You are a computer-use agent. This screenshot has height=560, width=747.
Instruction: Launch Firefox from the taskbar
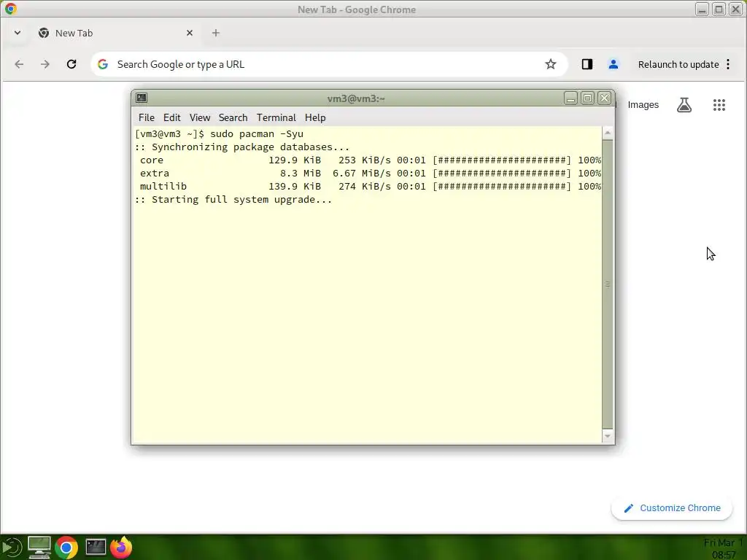coord(121,548)
